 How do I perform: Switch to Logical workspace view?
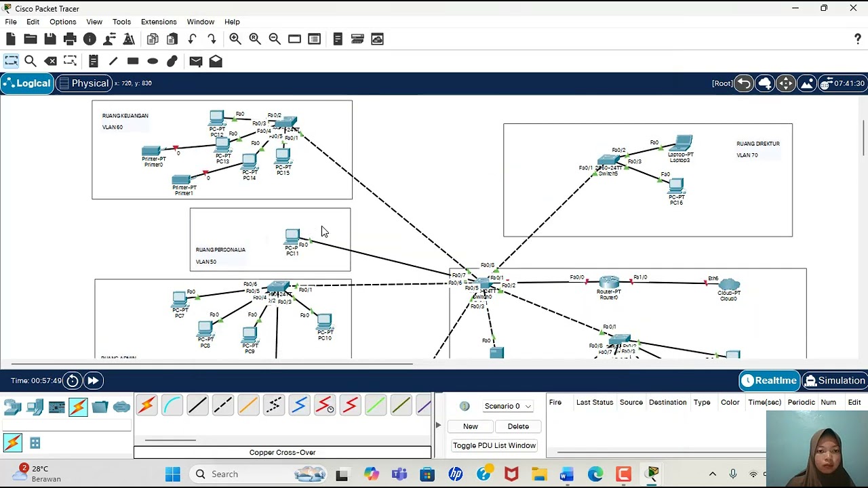click(x=27, y=83)
